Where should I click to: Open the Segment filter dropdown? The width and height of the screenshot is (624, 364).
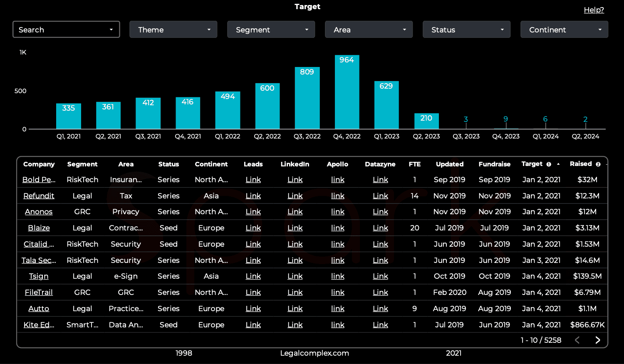pos(271,30)
